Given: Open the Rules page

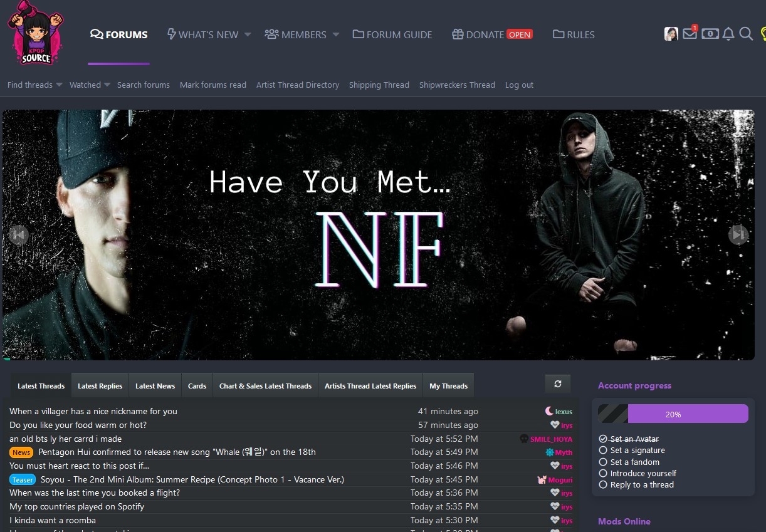Looking at the screenshot, I should tap(574, 34).
